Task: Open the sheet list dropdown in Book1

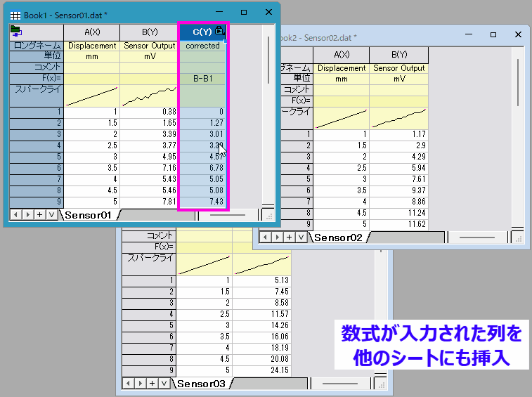Action: click(51, 215)
